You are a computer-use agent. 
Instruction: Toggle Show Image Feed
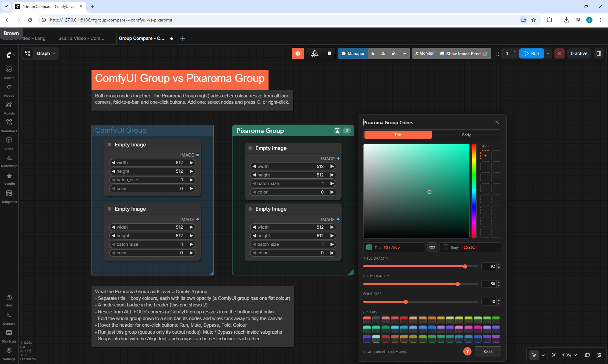(x=464, y=53)
